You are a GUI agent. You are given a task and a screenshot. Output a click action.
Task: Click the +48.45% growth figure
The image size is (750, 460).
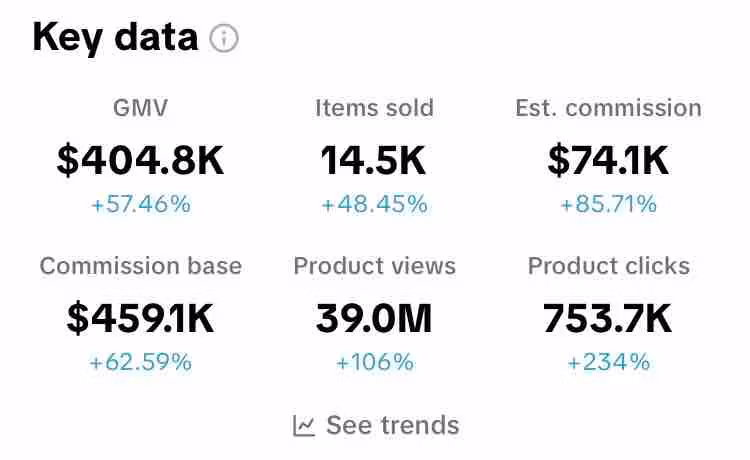374,205
